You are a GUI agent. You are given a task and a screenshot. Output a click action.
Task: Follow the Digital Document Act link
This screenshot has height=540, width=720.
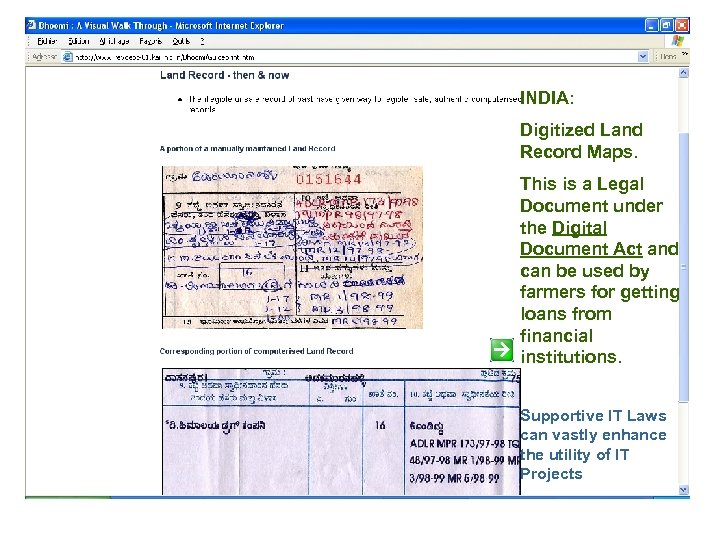(581, 238)
